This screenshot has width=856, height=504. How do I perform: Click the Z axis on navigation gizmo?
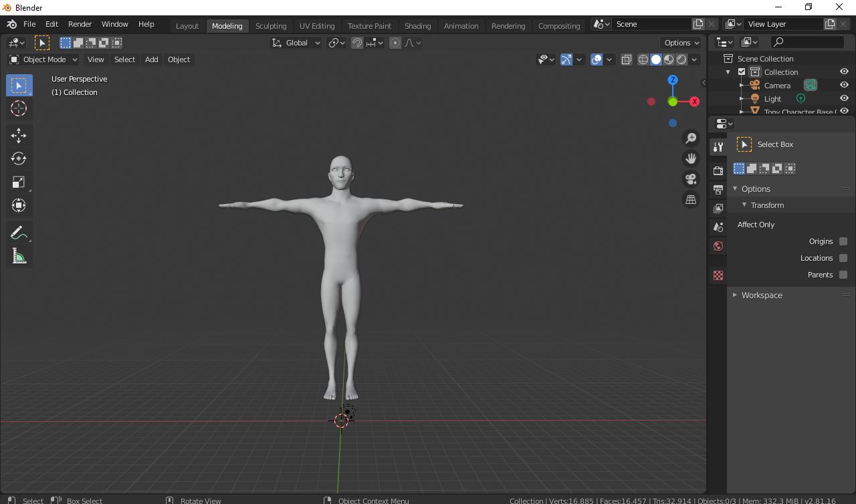(x=673, y=80)
